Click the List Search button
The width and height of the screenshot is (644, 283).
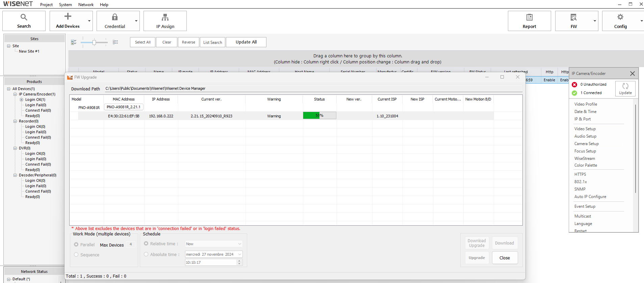click(212, 42)
